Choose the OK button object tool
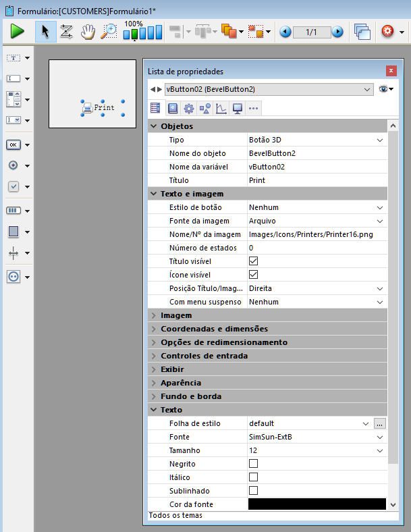Image resolution: width=411 pixels, height=532 pixels. click(x=13, y=144)
